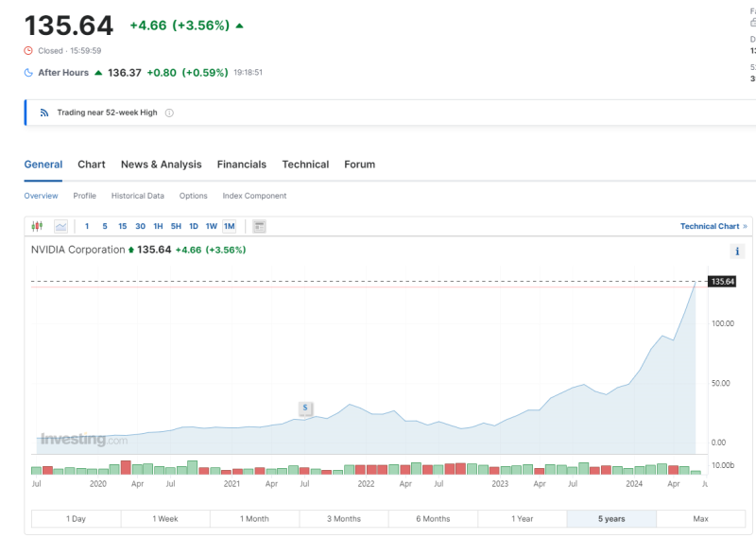The image size is (756, 538).
Task: Click the info icon beside 52-week High
Action: (x=169, y=113)
